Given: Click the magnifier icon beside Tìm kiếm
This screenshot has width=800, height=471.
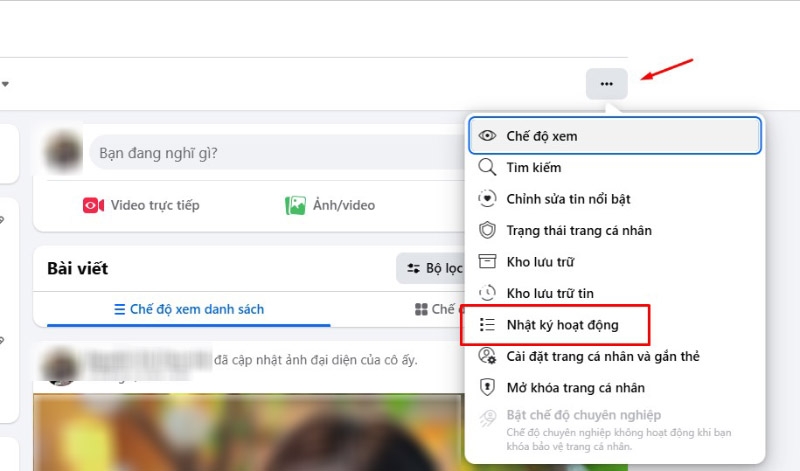Looking at the screenshot, I should point(487,167).
